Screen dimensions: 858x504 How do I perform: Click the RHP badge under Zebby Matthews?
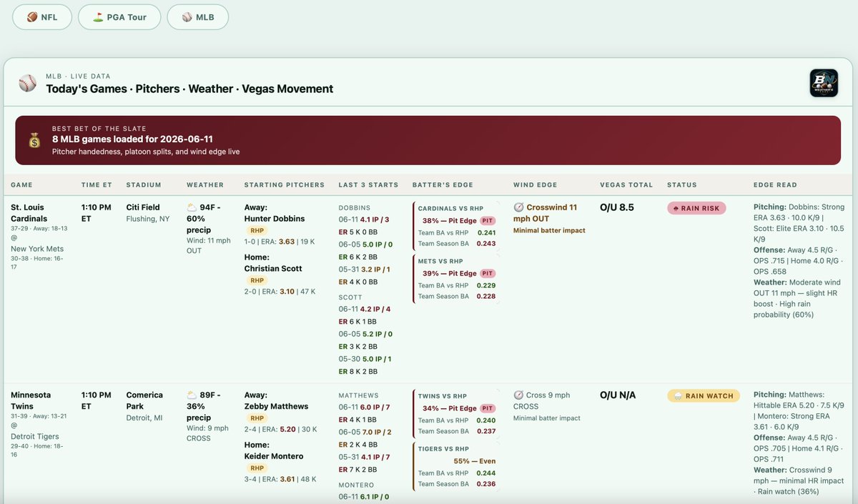(x=257, y=418)
